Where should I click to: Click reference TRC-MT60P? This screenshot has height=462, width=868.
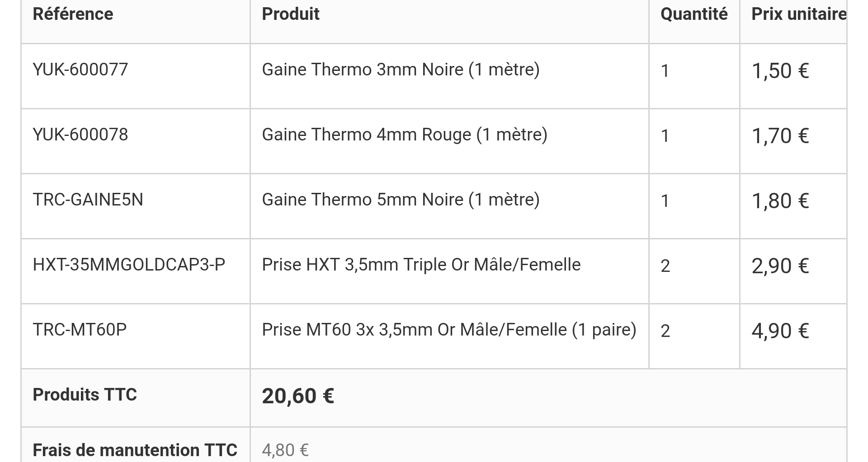[80, 330]
